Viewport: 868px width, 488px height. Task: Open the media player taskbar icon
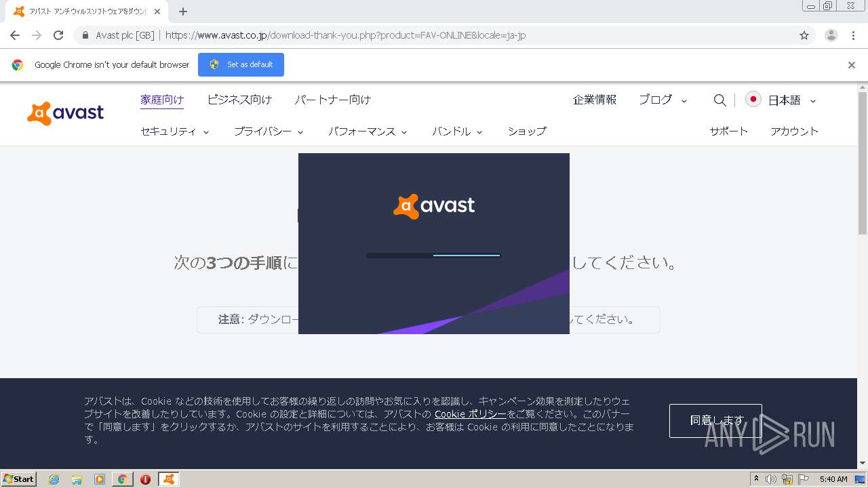pos(100,479)
